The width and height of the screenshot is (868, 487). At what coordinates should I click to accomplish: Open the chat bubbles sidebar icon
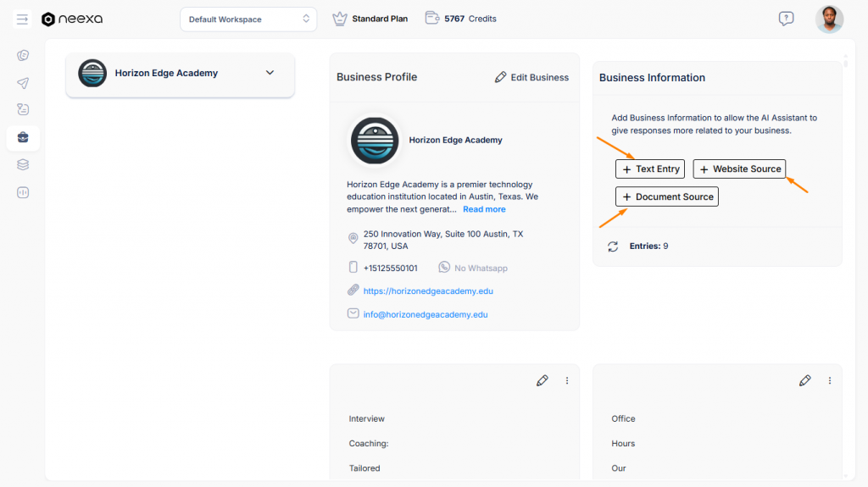coord(23,56)
